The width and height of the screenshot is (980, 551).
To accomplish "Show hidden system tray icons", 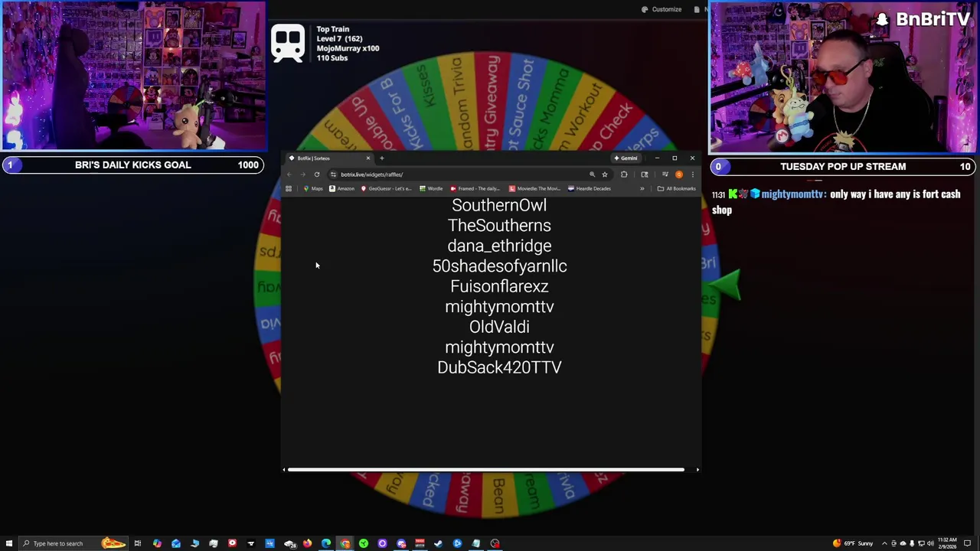I will 884,543.
